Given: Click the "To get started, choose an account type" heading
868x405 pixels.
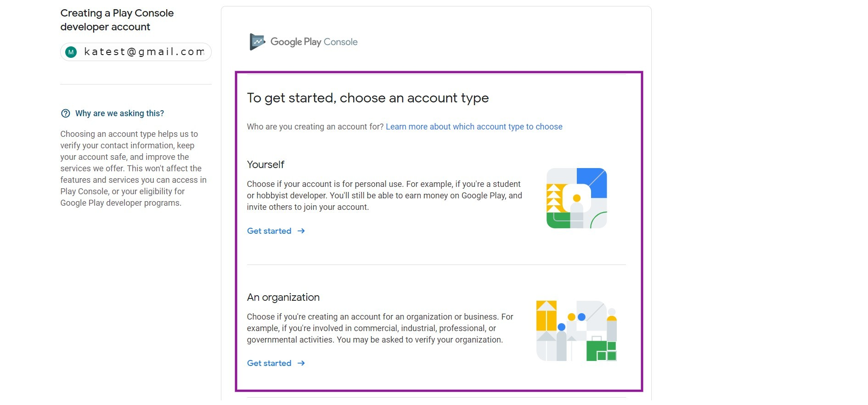Looking at the screenshot, I should coord(367,98).
